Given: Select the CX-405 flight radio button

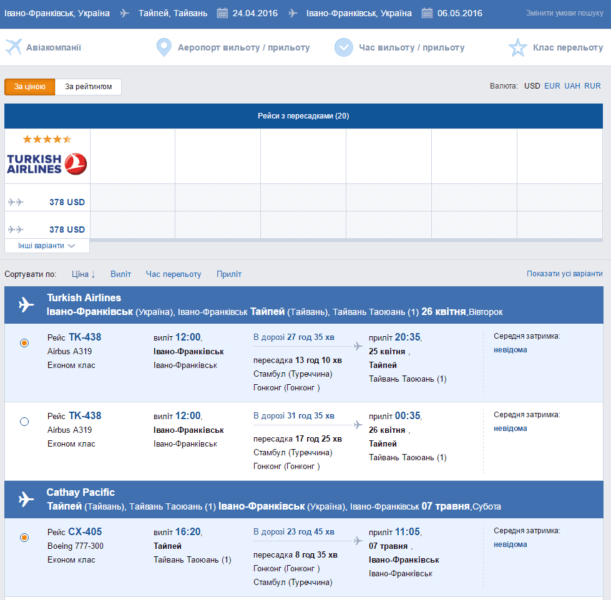Looking at the screenshot, I should 24,538.
